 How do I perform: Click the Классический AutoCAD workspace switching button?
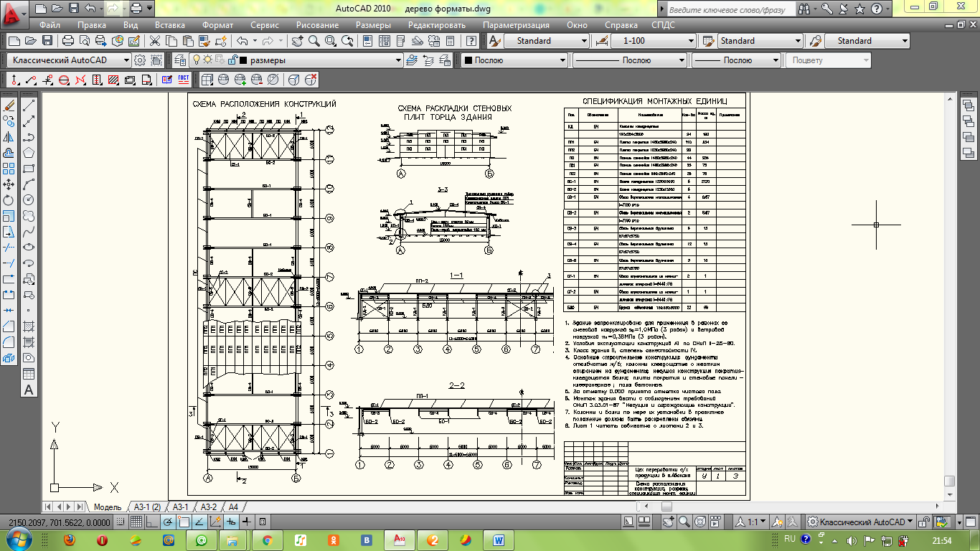[860, 522]
